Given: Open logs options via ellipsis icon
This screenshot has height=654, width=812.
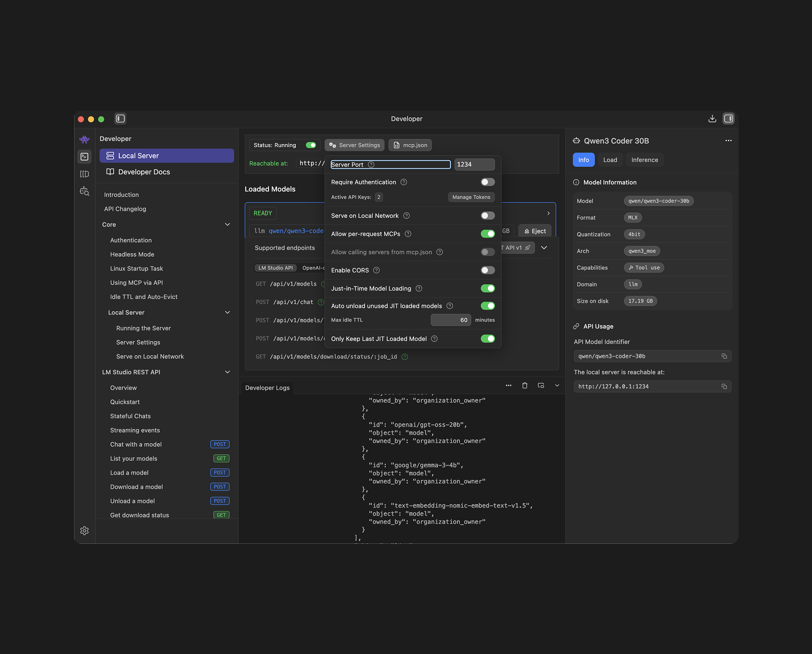Looking at the screenshot, I should click(x=508, y=385).
